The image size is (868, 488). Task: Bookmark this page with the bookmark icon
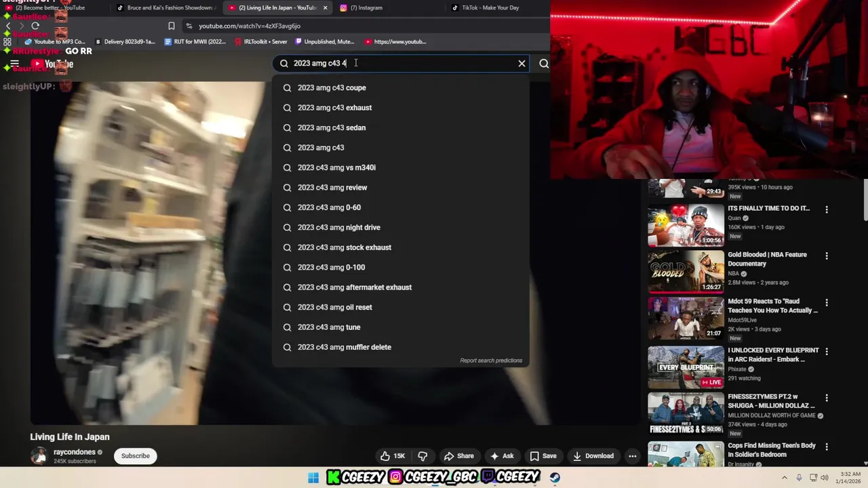pos(172,26)
